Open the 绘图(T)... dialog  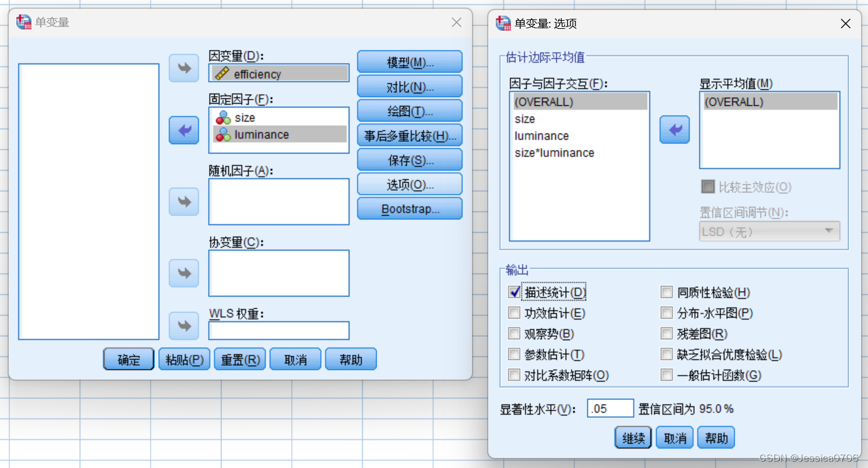pyautogui.click(x=410, y=111)
